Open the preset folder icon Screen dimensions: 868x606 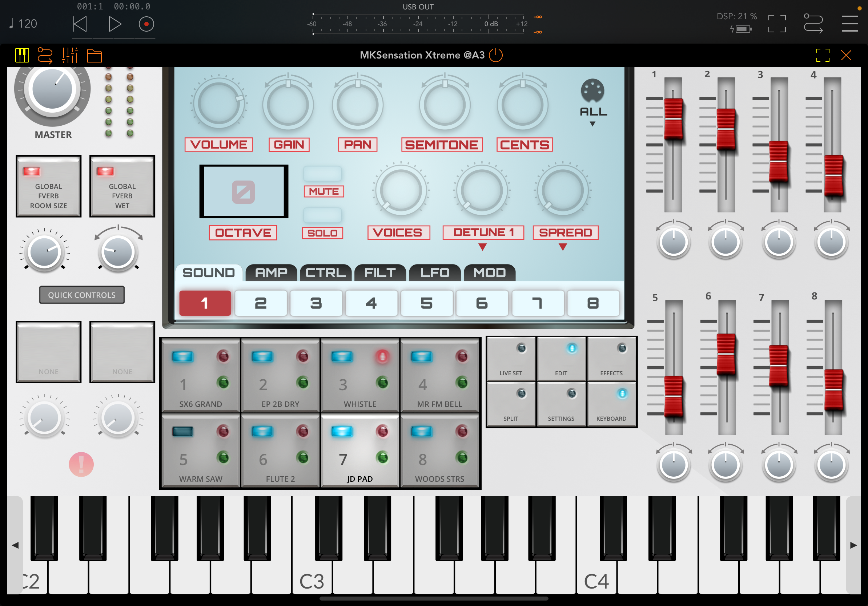pyautogui.click(x=95, y=56)
